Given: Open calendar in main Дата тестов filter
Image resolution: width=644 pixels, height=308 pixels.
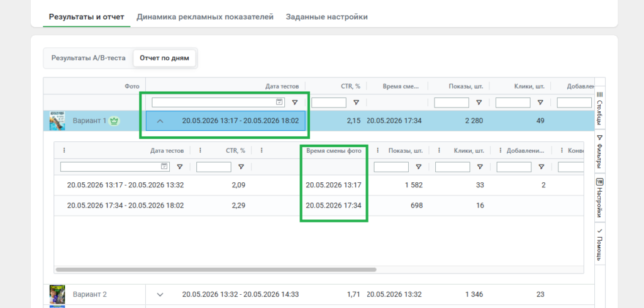Looking at the screenshot, I should pos(279,102).
